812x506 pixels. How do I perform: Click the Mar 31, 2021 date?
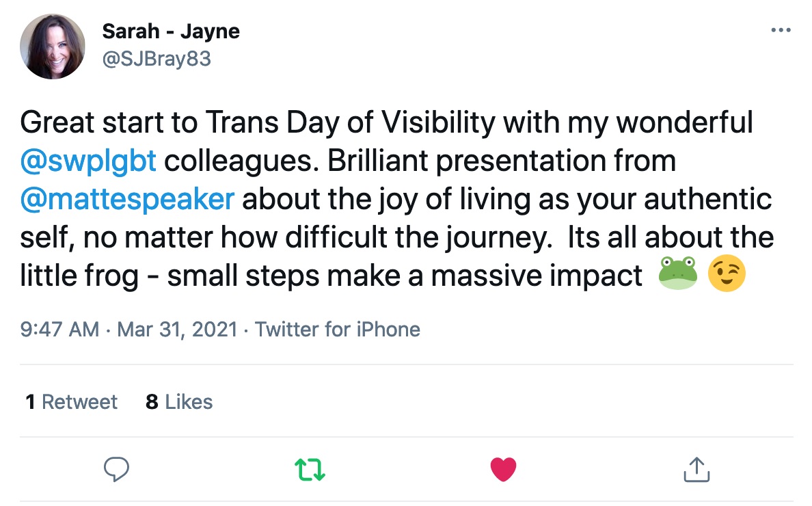(x=177, y=330)
